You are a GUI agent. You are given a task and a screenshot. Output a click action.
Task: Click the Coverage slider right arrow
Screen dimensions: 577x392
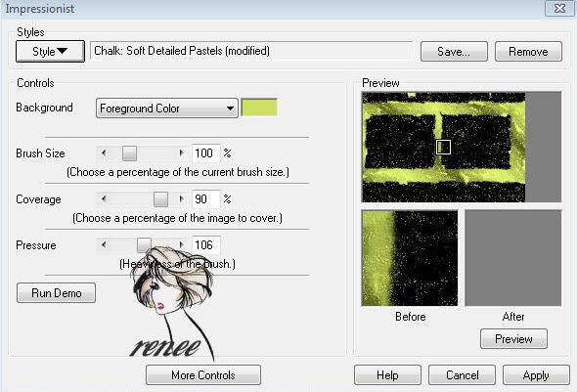click(x=181, y=199)
